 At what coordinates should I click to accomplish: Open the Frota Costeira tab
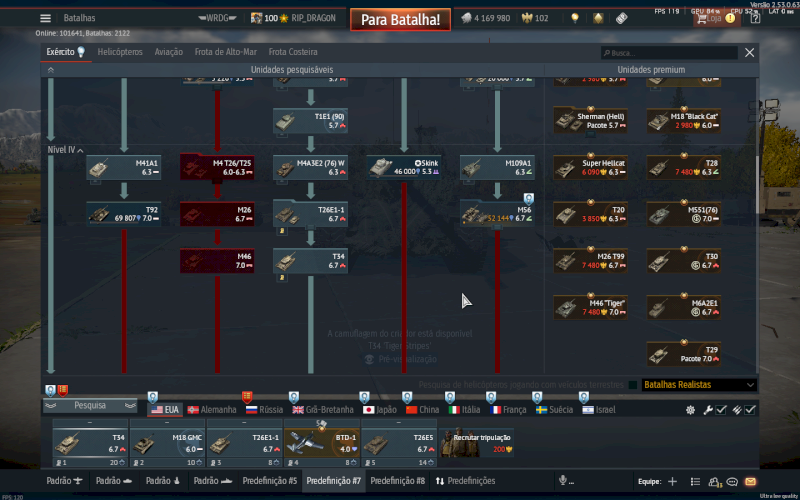[x=293, y=52]
